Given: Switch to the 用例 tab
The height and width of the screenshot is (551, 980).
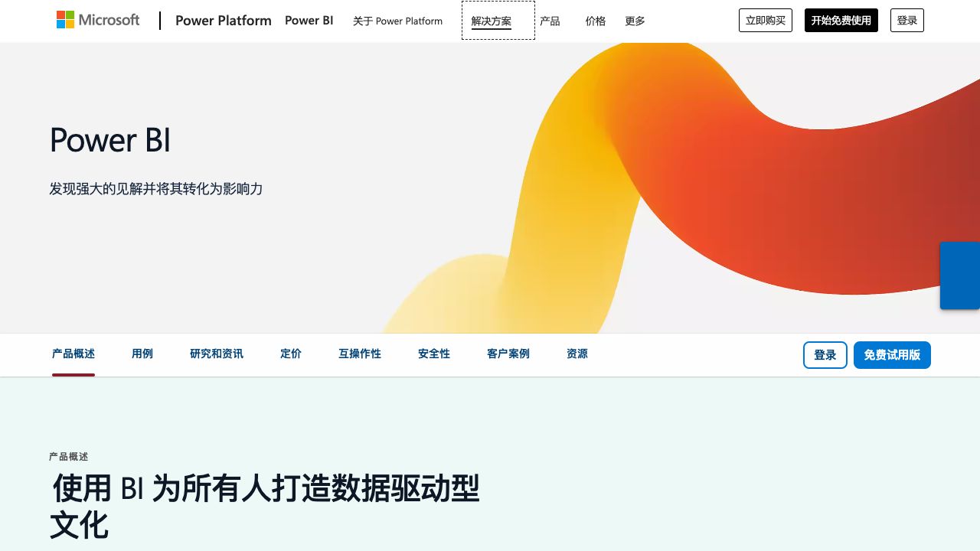Looking at the screenshot, I should point(142,354).
